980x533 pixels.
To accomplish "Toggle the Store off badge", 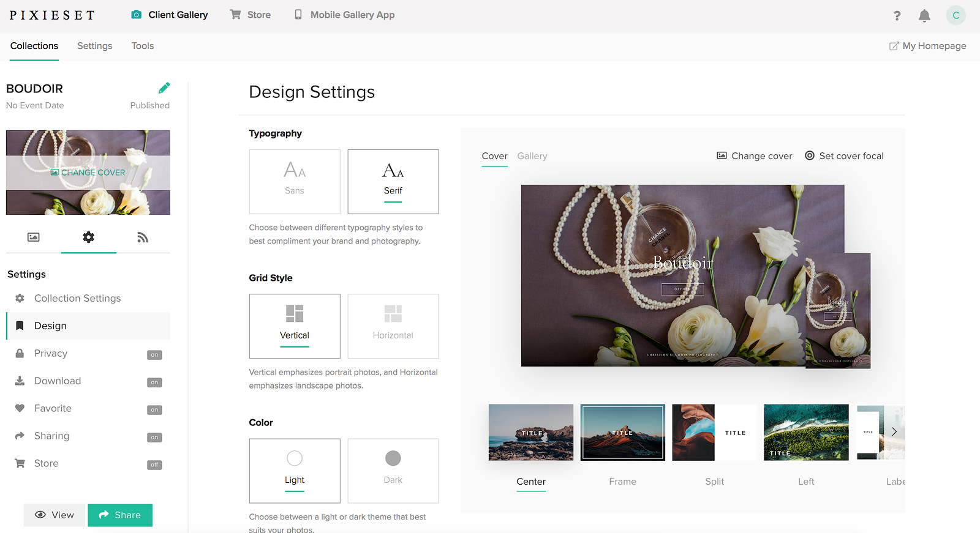I will point(154,465).
